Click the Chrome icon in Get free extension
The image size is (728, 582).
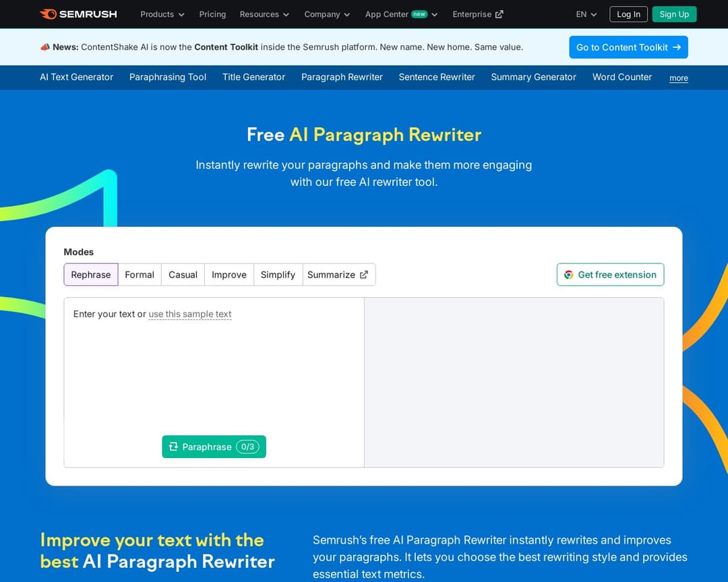[568, 275]
